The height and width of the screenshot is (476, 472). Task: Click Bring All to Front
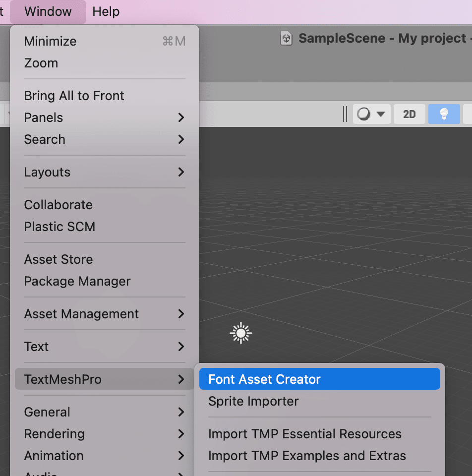[x=105, y=96]
